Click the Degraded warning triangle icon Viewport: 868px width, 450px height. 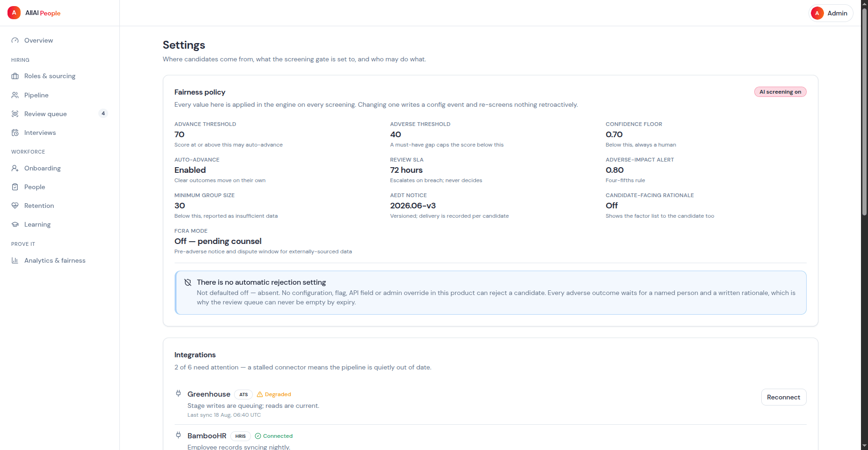pos(260,394)
